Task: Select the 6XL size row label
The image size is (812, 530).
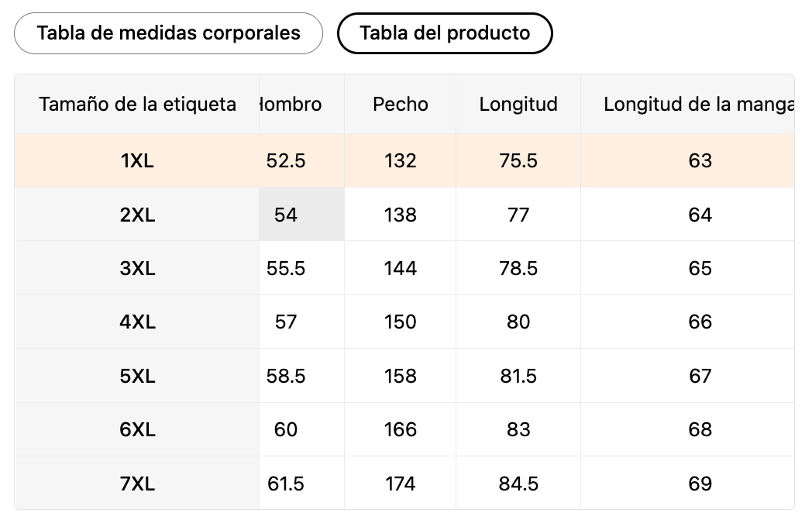Action: pyautogui.click(x=137, y=429)
